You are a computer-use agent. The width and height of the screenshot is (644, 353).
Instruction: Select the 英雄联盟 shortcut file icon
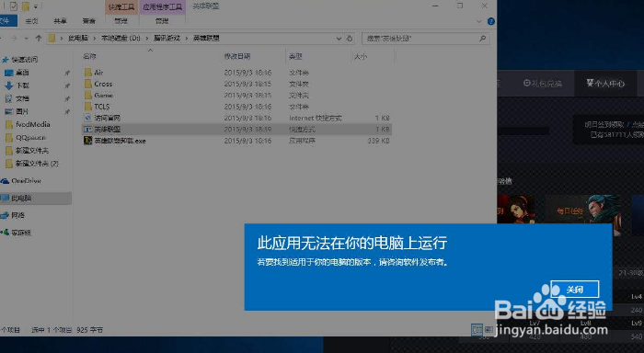click(87, 130)
